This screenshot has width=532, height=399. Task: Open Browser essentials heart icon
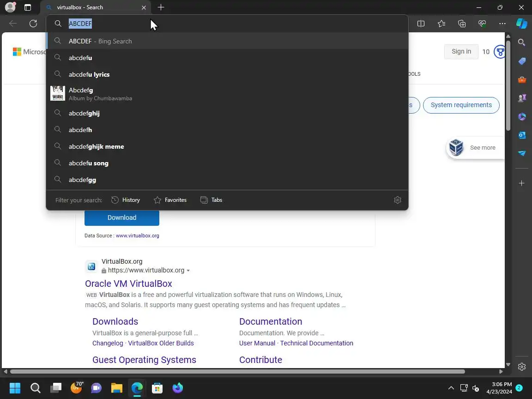[482, 24]
